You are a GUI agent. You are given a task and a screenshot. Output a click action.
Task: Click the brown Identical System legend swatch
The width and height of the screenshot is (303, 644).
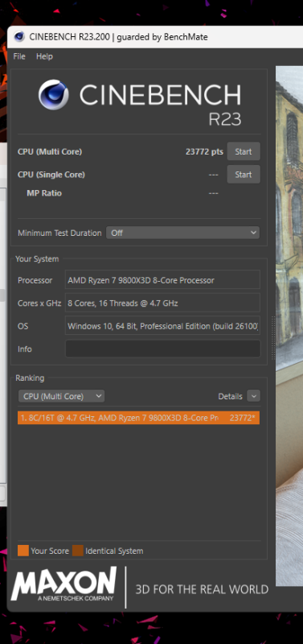coord(78,551)
